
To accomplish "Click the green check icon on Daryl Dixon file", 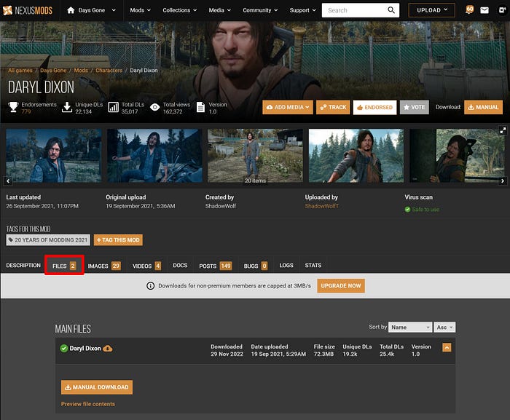I will point(64,349).
